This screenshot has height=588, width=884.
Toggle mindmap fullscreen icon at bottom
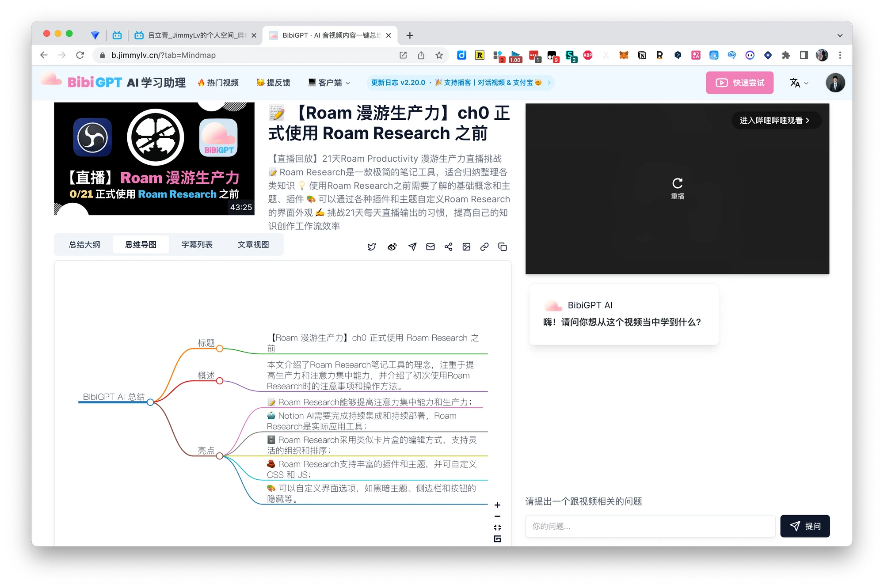tap(497, 539)
